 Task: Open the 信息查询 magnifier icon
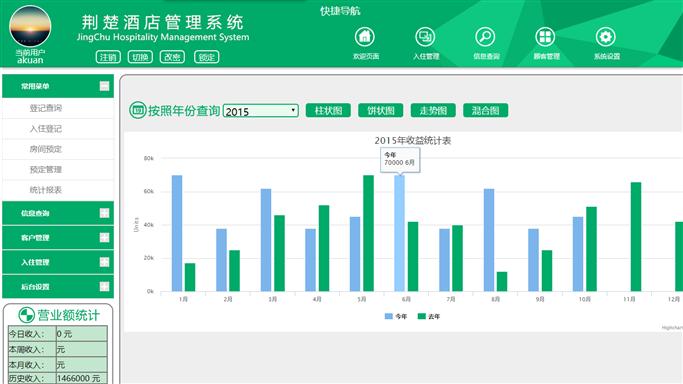click(485, 37)
